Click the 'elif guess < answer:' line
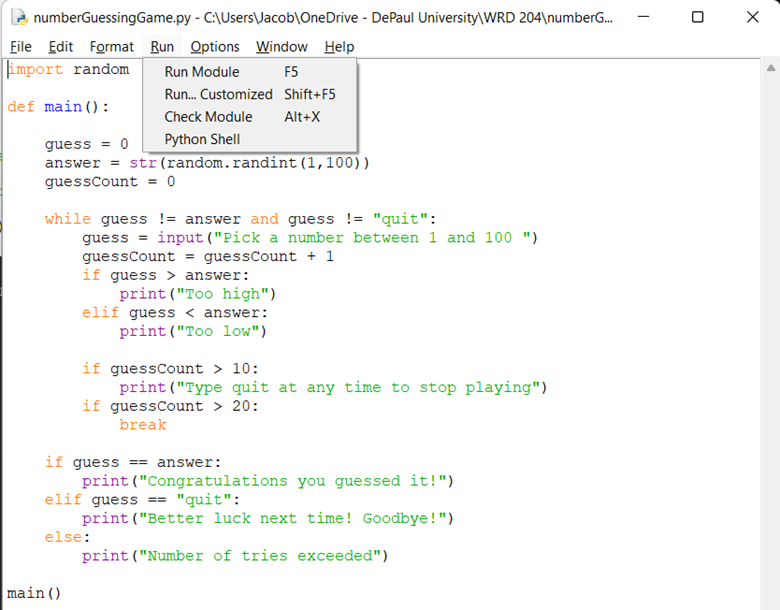The image size is (780, 610). point(175,312)
